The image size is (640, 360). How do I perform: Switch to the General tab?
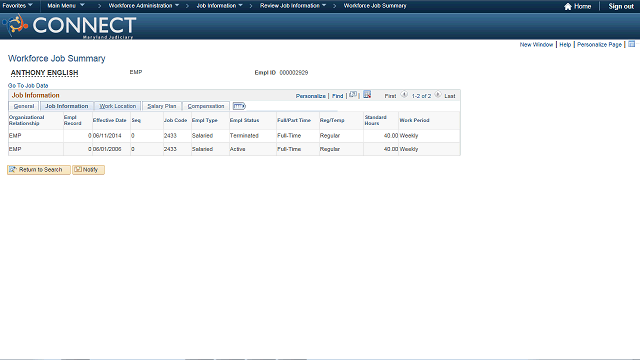click(x=24, y=106)
